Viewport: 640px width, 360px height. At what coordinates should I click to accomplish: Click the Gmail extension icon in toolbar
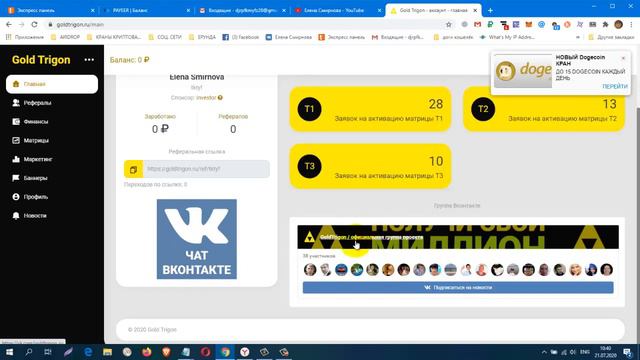[x=477, y=24]
